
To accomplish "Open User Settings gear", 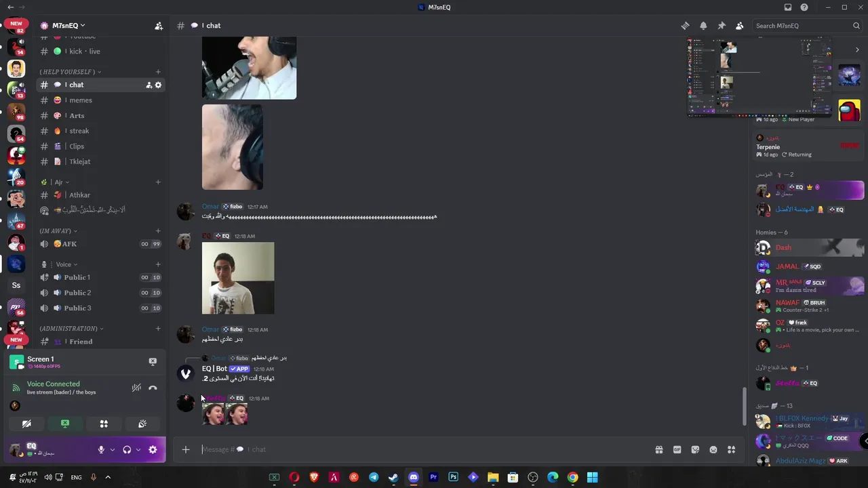I will (153, 449).
